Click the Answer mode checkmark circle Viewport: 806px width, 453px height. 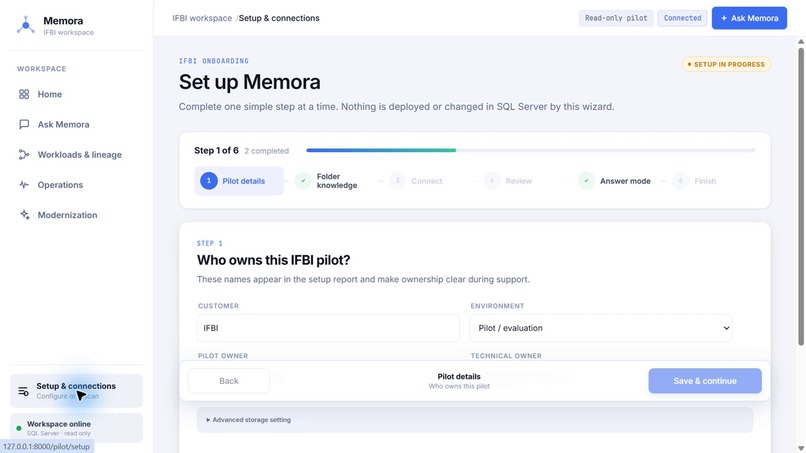coord(587,181)
